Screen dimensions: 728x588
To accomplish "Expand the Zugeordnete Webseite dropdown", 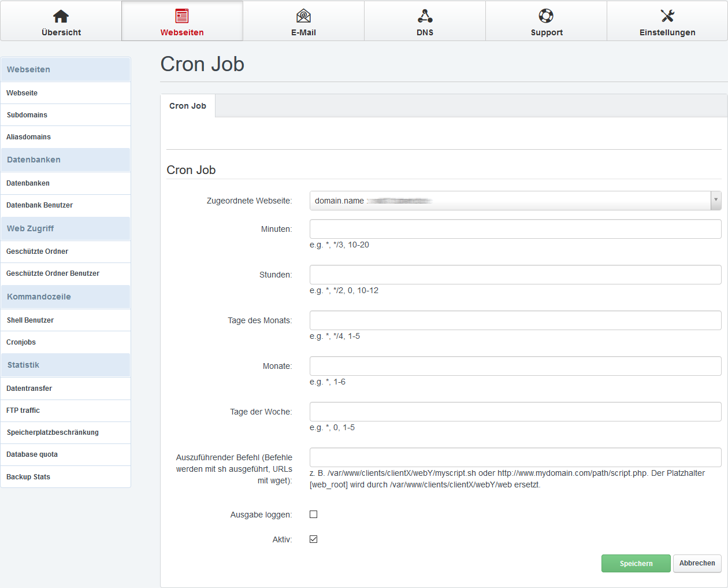I will pyautogui.click(x=715, y=200).
